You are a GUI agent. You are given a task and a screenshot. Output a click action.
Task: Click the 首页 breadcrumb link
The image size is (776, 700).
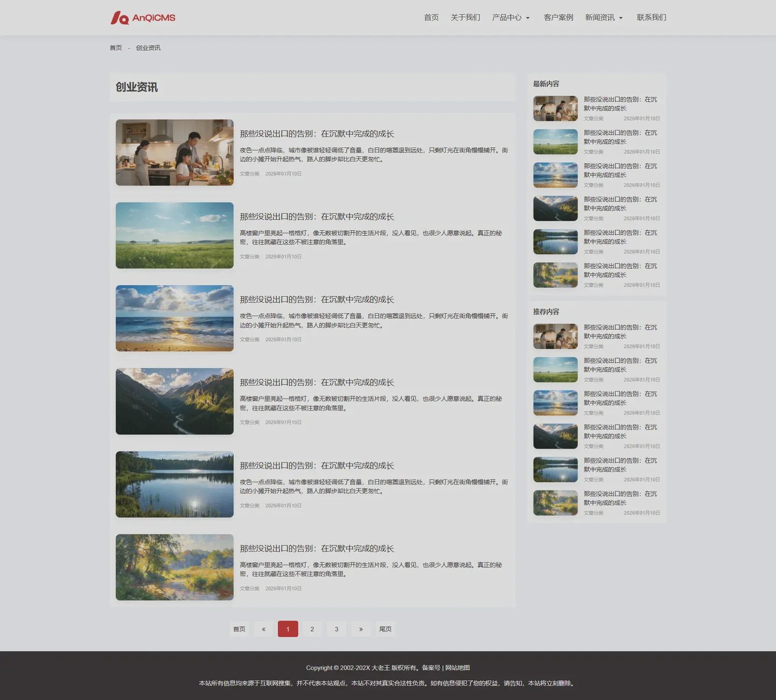pos(116,48)
